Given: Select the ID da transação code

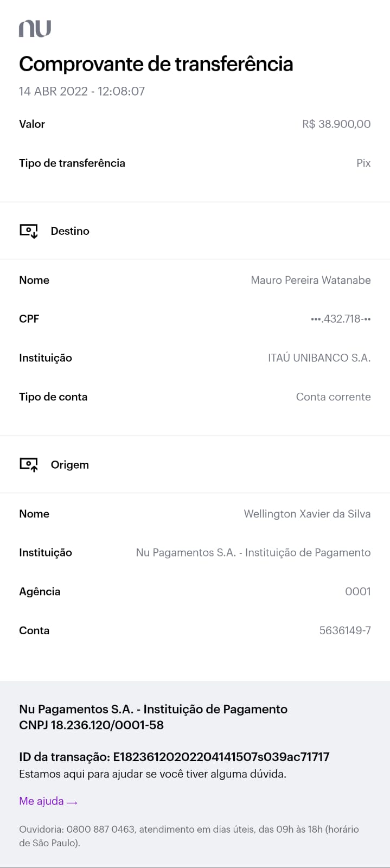Looking at the screenshot, I should [221, 757].
